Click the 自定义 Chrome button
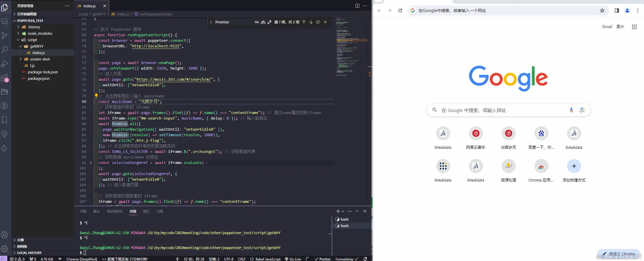Screen dimensions: 644x261 pos(619,254)
